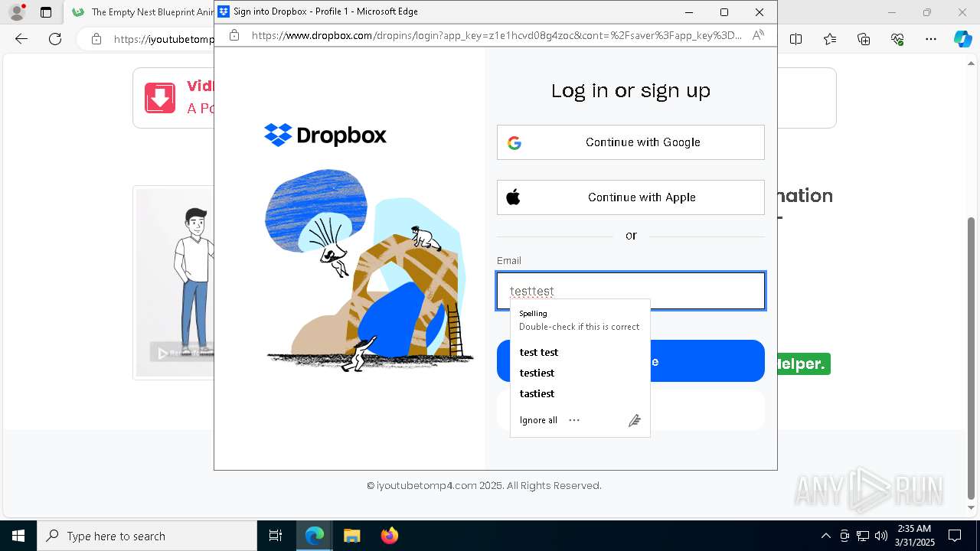Click Continue with Apple button
Screen dimensions: 980x551
point(631,197)
